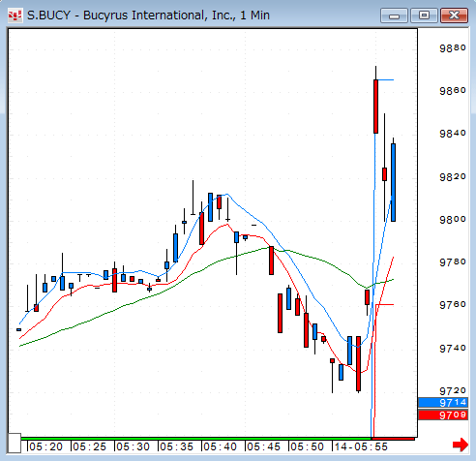This screenshot has width=476, height=461.
Task: Click the small white box at chart bottom-left
Action: pos(15,444)
